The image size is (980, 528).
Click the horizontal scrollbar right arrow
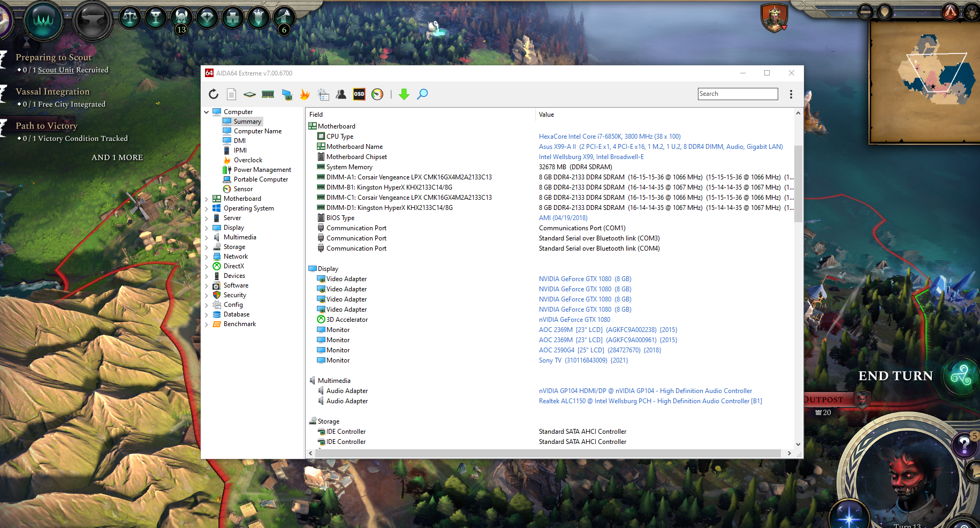coord(789,453)
